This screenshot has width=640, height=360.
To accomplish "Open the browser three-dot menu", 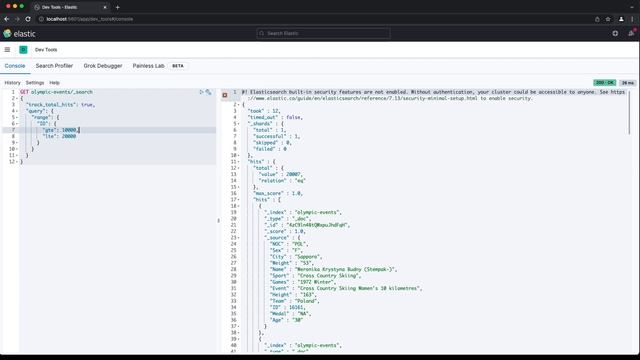I will (632, 19).
